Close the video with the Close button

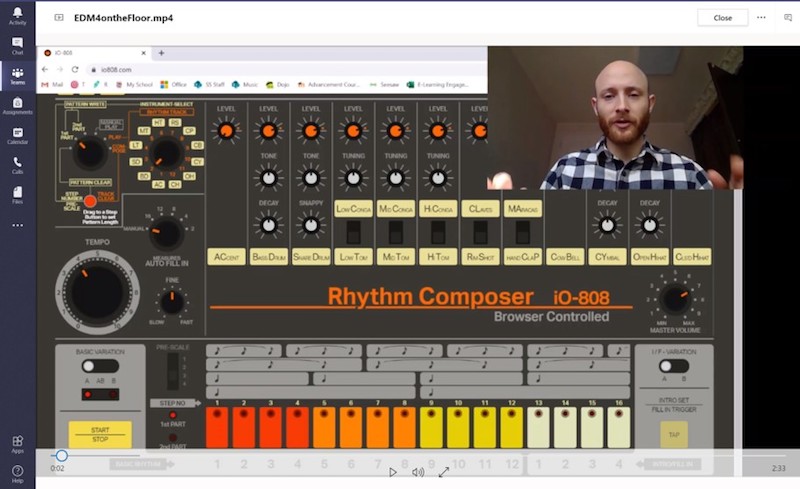[x=722, y=17]
